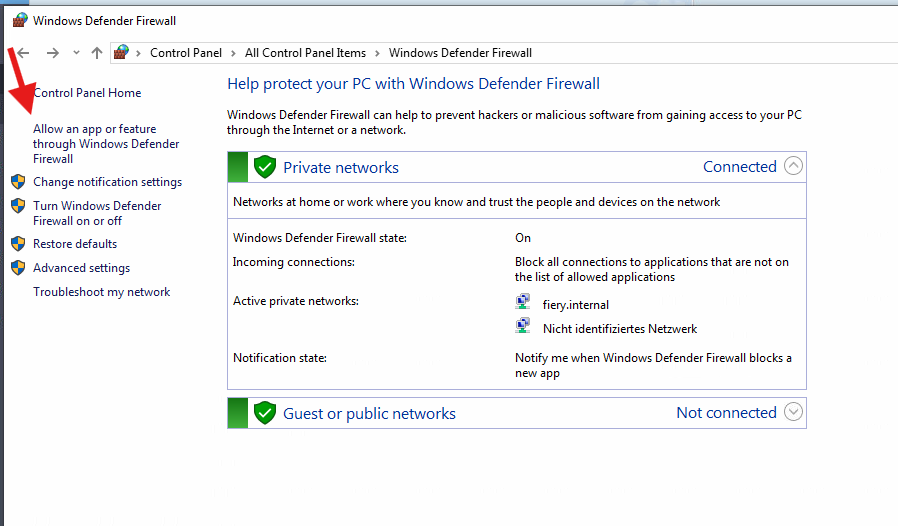Click Restore defaults link
898x526 pixels.
click(x=75, y=244)
